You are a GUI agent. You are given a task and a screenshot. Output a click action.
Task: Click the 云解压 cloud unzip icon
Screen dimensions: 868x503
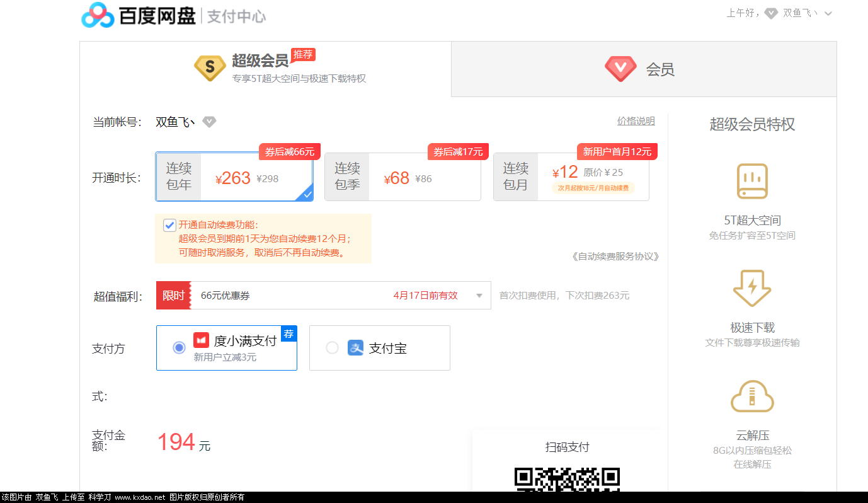coord(752,396)
